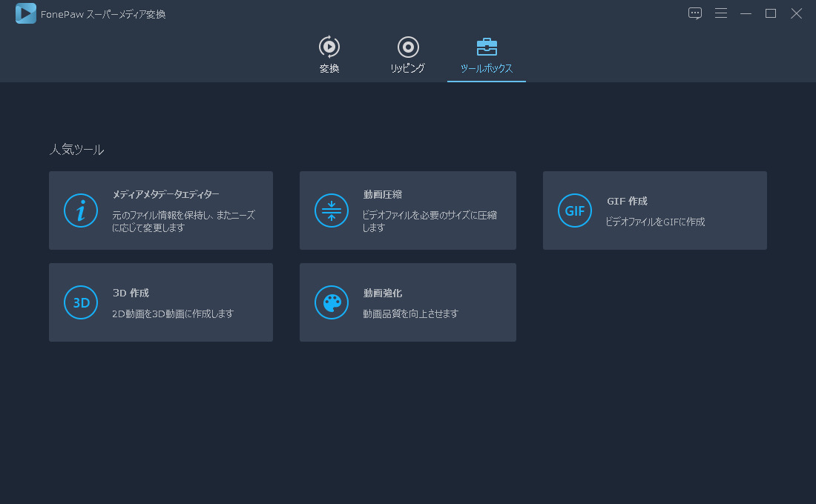The image size is (816, 504).
Task: Select the ツールボックス (Toolbox) tab
Action: (487, 55)
